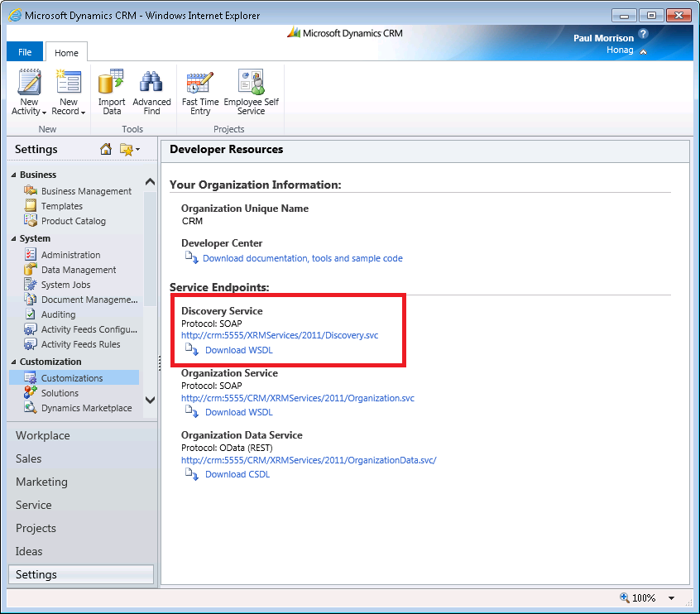700x614 pixels.
Task: Select Templates in sidebar
Action: coord(61,206)
